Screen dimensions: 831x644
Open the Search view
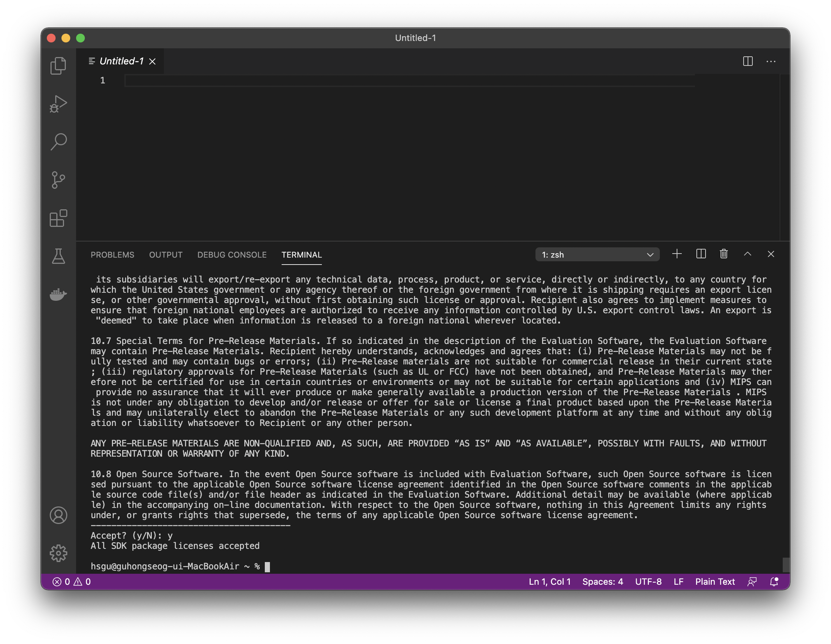(x=58, y=142)
